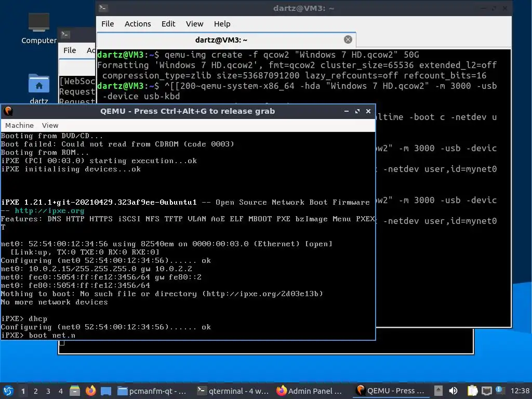Click the 'compression_type=zlib' output line
Viewport: 532px width, 399px height.
point(294,76)
